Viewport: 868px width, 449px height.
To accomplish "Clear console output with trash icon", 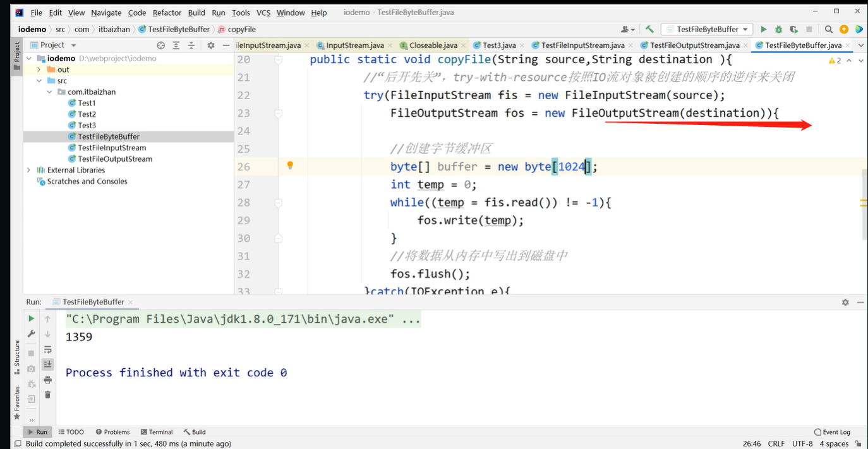I will [x=47, y=395].
